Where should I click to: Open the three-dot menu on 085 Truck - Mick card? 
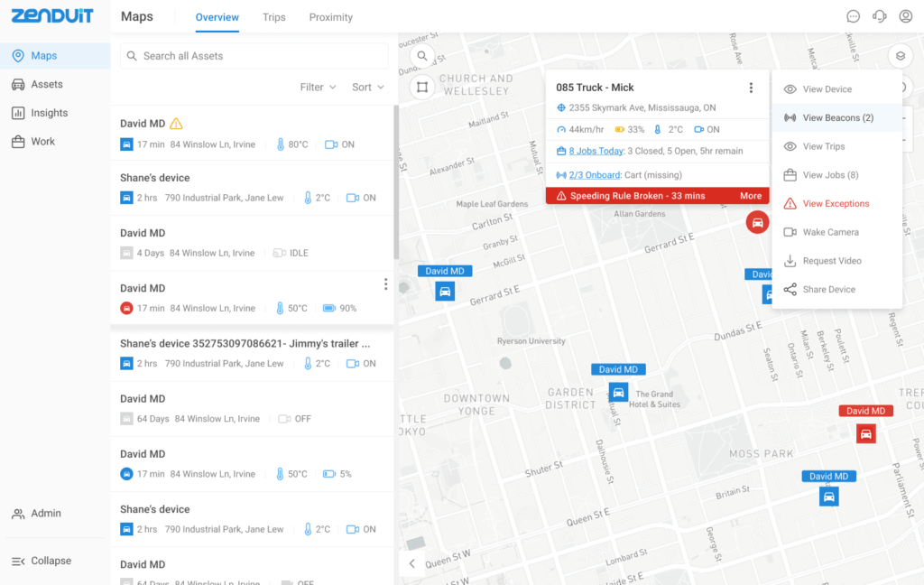tap(751, 88)
